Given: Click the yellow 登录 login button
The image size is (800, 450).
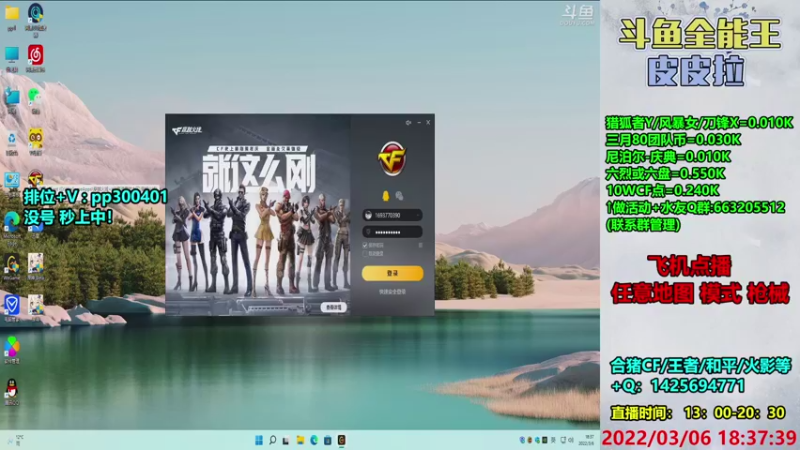Looking at the screenshot, I should coord(392,273).
